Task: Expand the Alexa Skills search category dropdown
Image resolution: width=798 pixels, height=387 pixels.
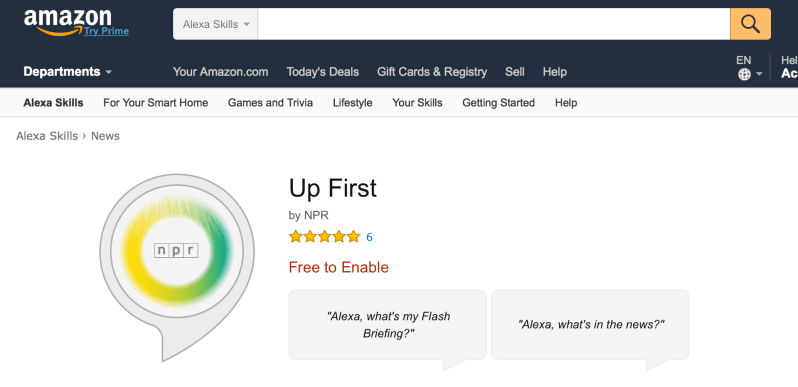Action: coord(216,24)
